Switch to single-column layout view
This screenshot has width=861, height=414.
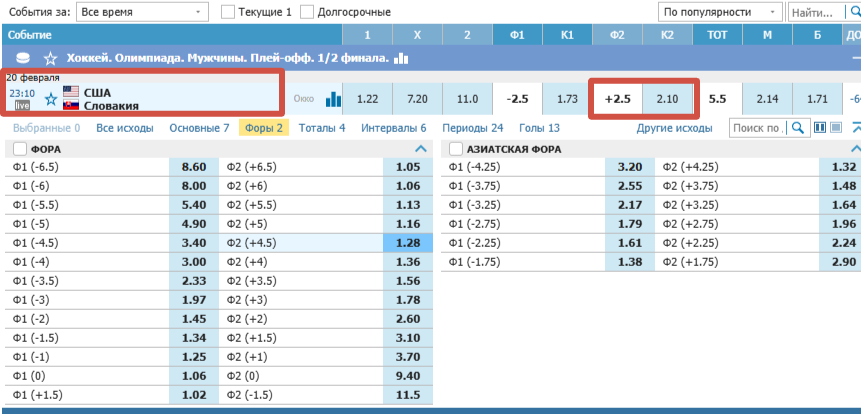(835, 128)
